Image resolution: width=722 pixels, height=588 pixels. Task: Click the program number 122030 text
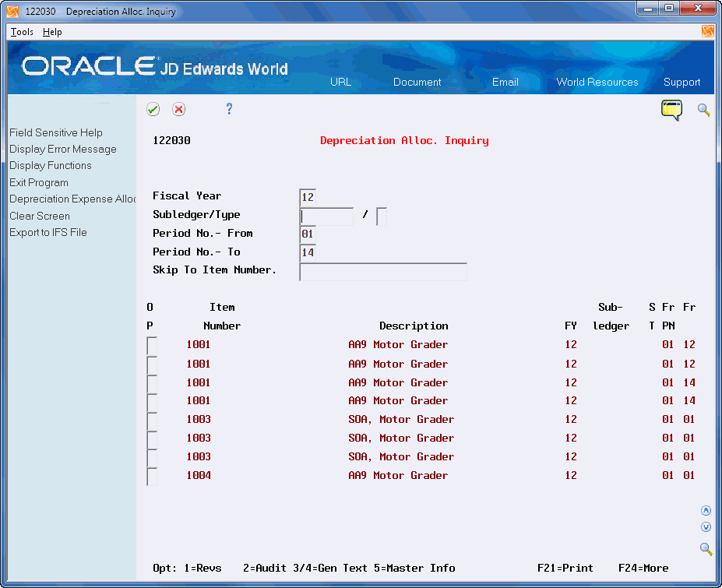point(171,140)
